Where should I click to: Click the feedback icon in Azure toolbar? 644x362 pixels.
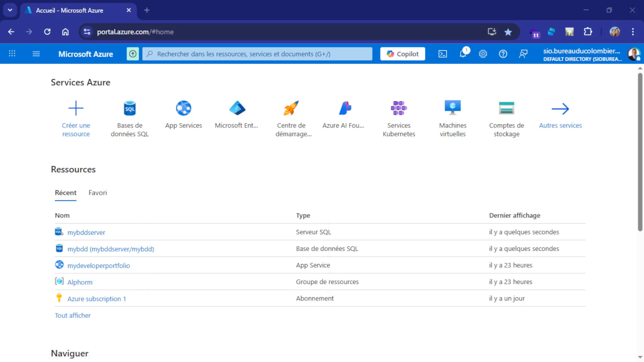pyautogui.click(x=523, y=54)
